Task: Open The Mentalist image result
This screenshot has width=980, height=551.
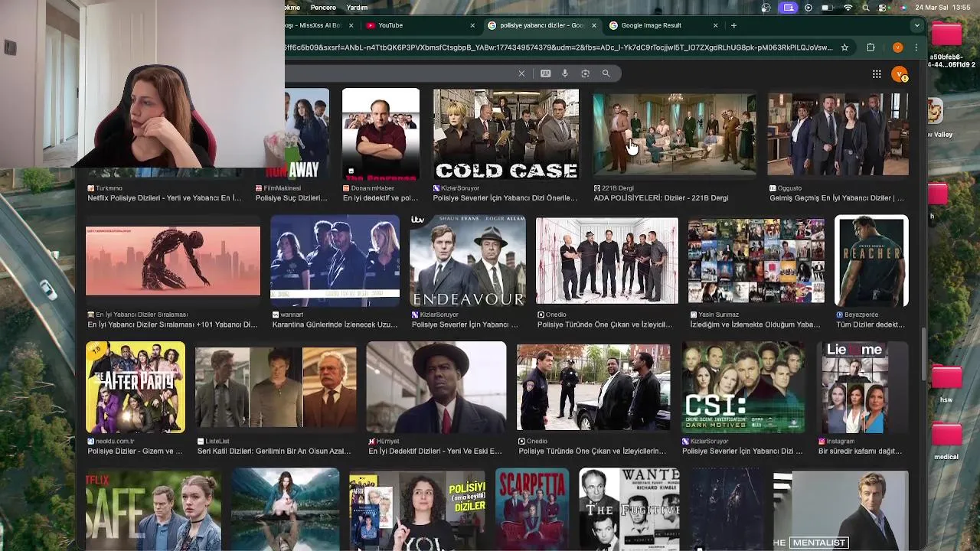Action: pyautogui.click(x=841, y=511)
